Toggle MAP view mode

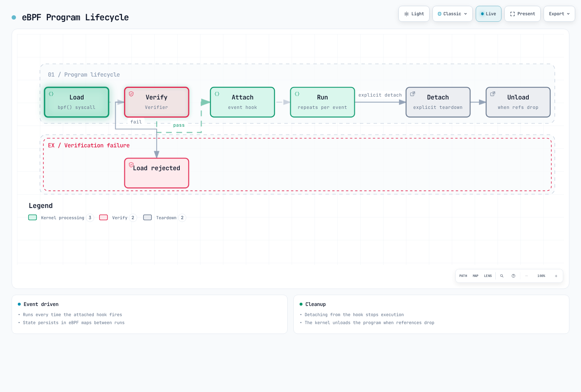[x=476, y=276]
